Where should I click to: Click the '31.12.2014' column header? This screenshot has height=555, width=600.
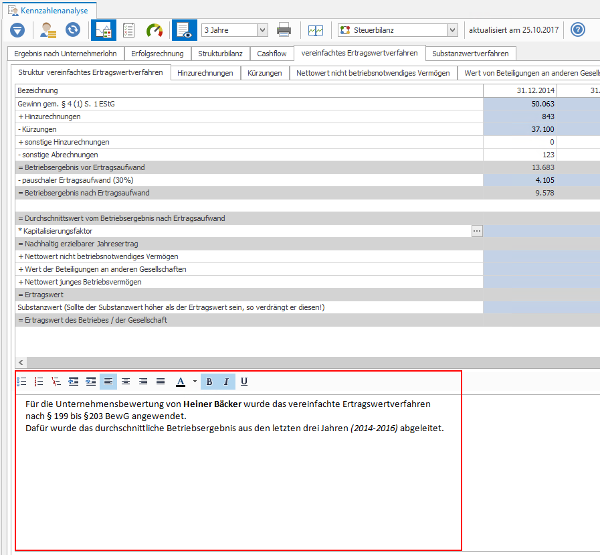pos(520,91)
